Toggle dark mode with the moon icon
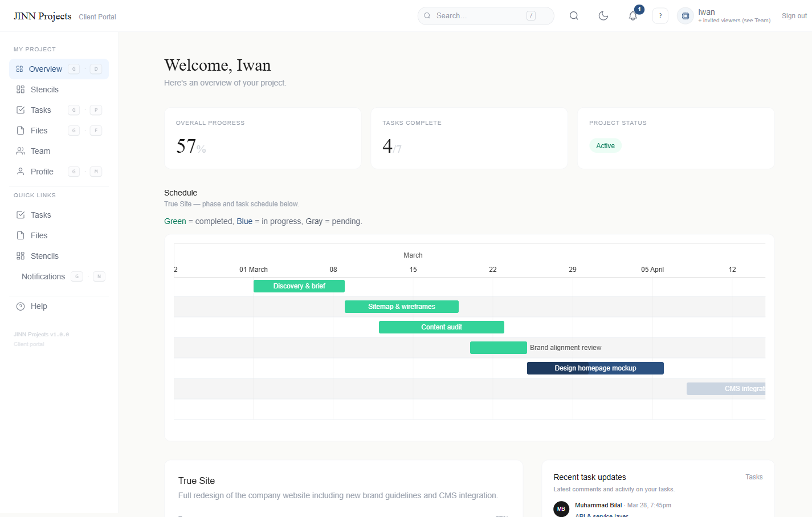 [x=603, y=16]
